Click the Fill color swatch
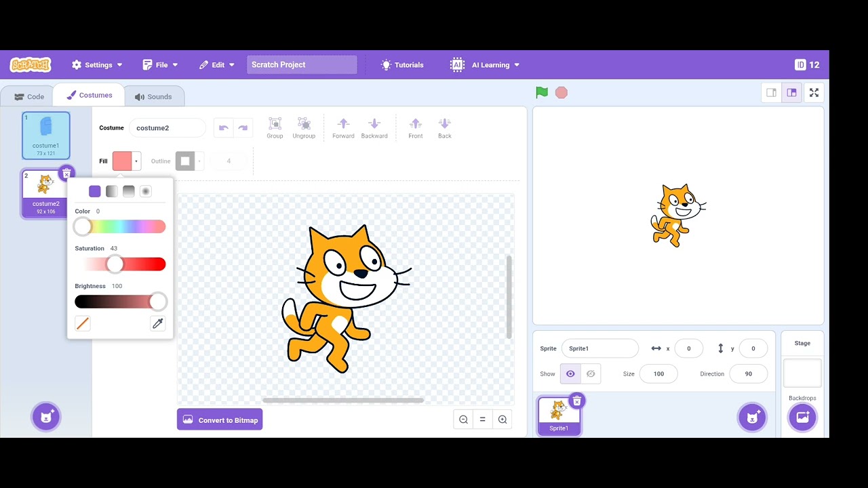 point(122,161)
